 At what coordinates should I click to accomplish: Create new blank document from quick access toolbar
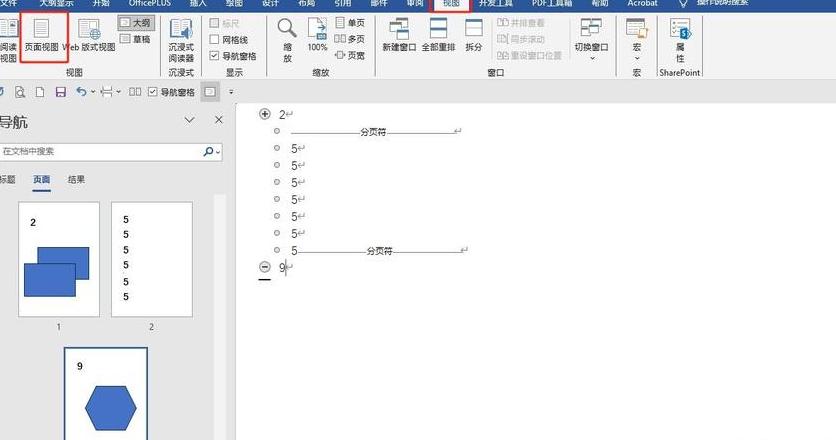39,92
